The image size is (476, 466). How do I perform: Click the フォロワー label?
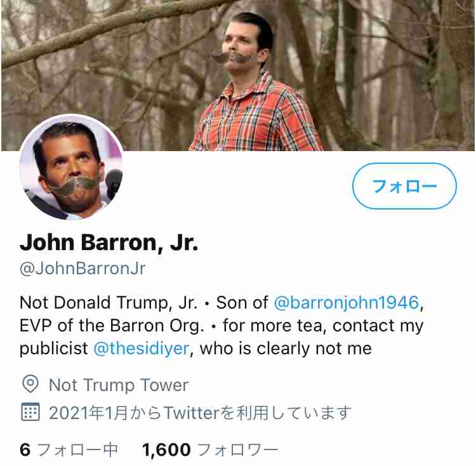238,449
